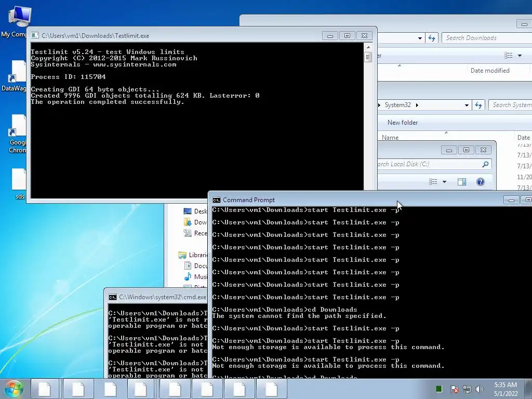Select the DataWag desktop shortcut

14,76
